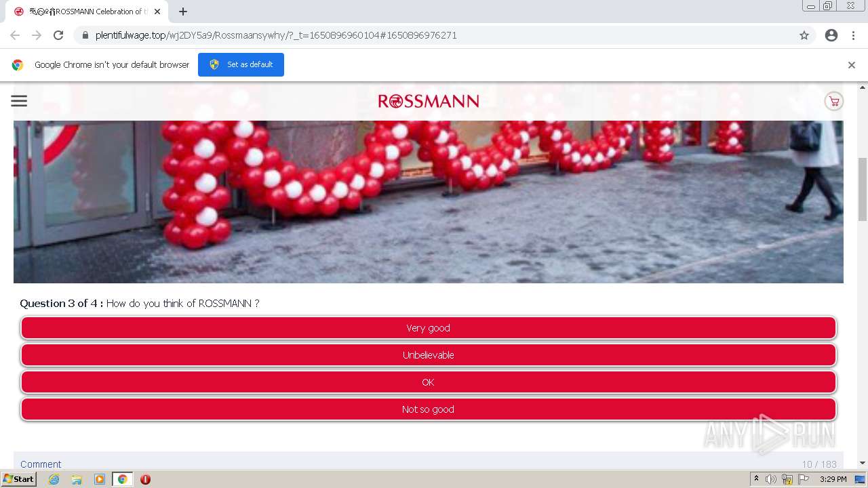Open red Opera icon in taskbar
The height and width of the screenshot is (488, 868).
click(x=145, y=479)
